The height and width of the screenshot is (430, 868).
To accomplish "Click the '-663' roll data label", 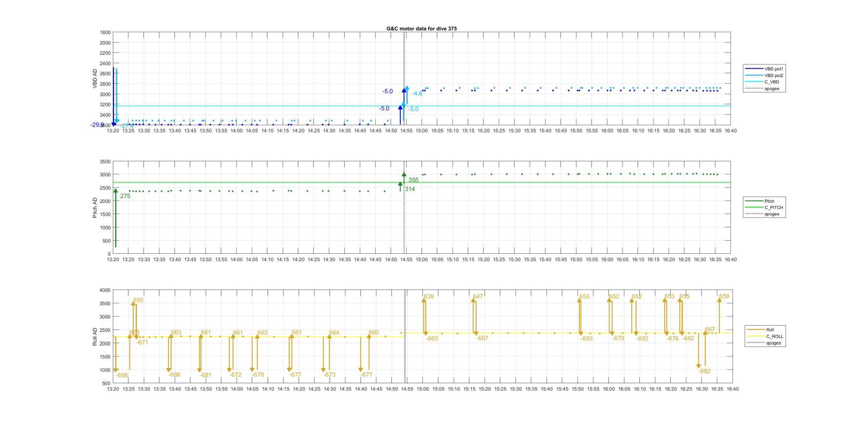I will click(432, 339).
